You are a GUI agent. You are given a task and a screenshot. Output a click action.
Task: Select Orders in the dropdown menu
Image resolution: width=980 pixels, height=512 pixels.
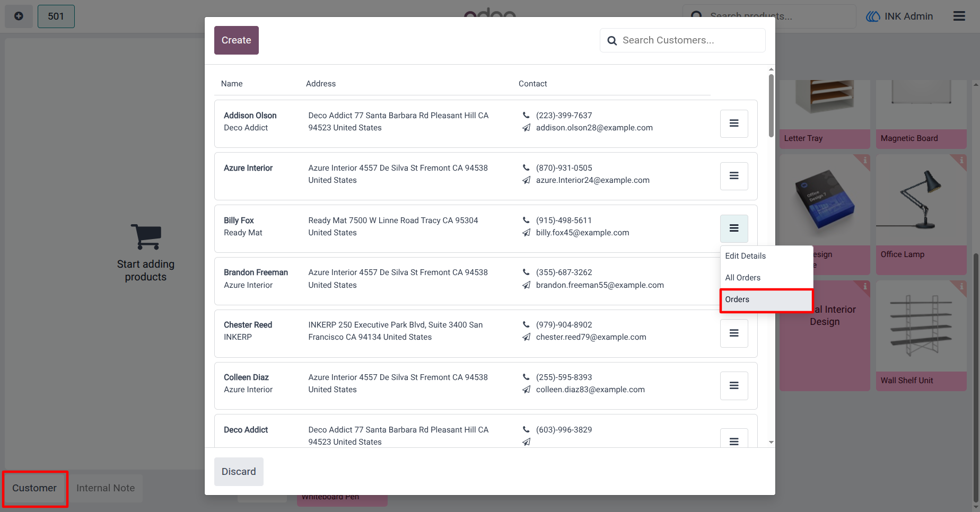click(766, 300)
